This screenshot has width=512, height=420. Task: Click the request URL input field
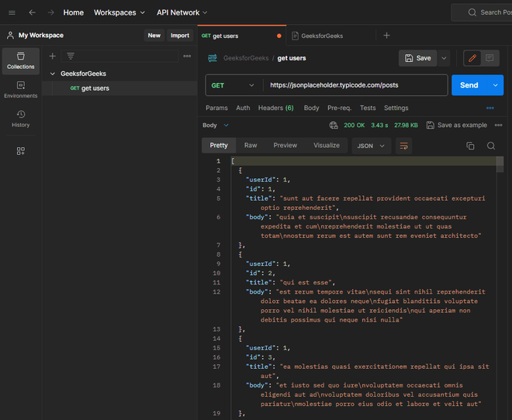(355, 85)
